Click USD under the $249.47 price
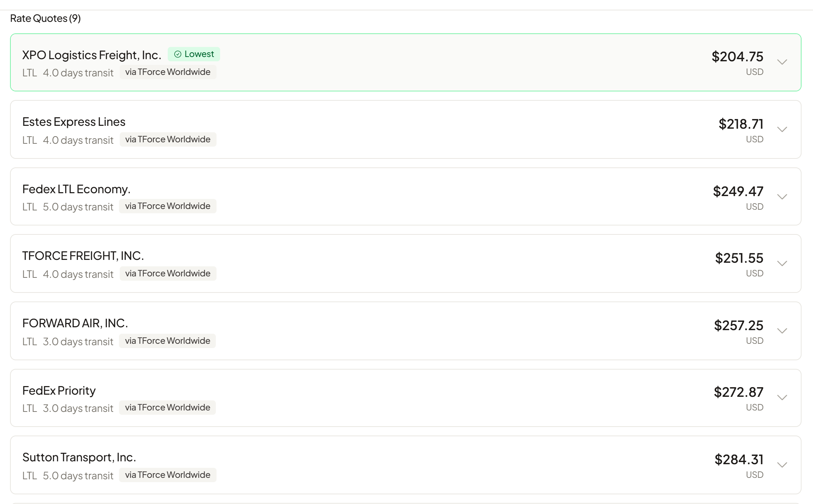 tap(755, 207)
